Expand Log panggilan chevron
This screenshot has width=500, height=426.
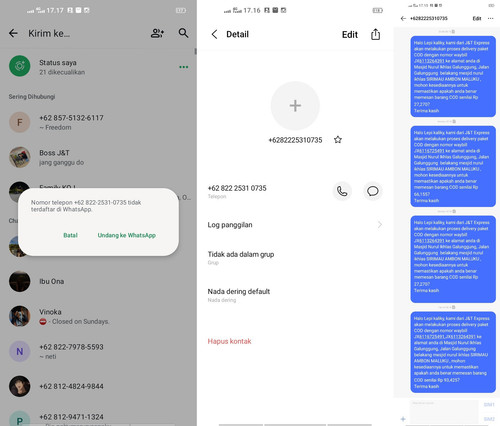click(x=380, y=225)
